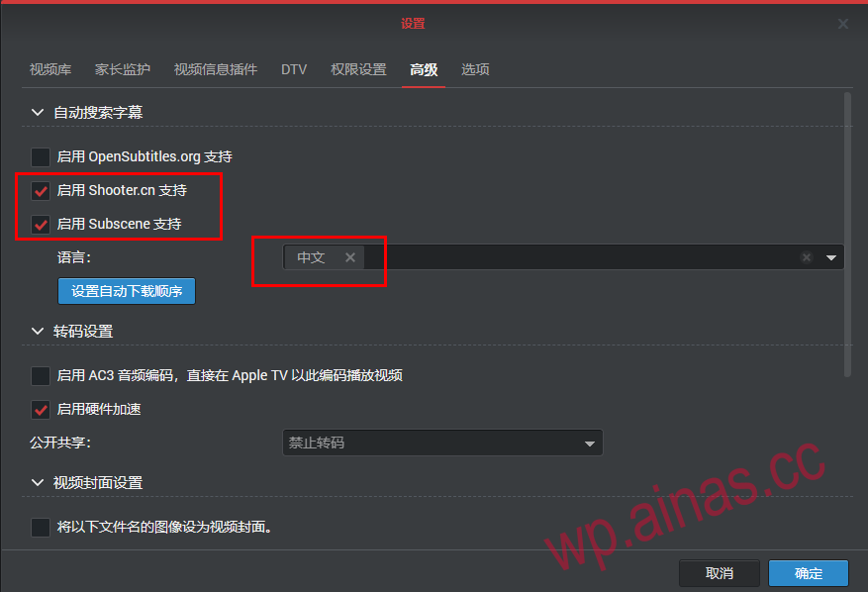
Task: Open the 选项 tab
Action: click(475, 69)
